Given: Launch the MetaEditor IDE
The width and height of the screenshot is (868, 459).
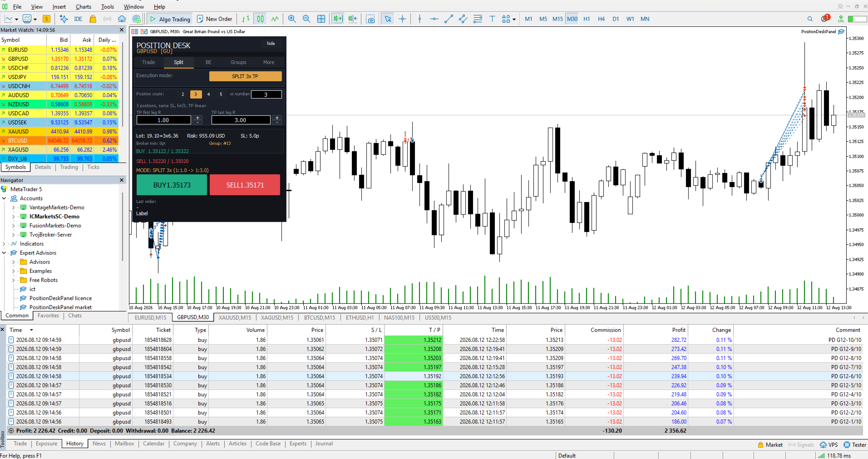Looking at the screenshot, I should click(x=78, y=19).
